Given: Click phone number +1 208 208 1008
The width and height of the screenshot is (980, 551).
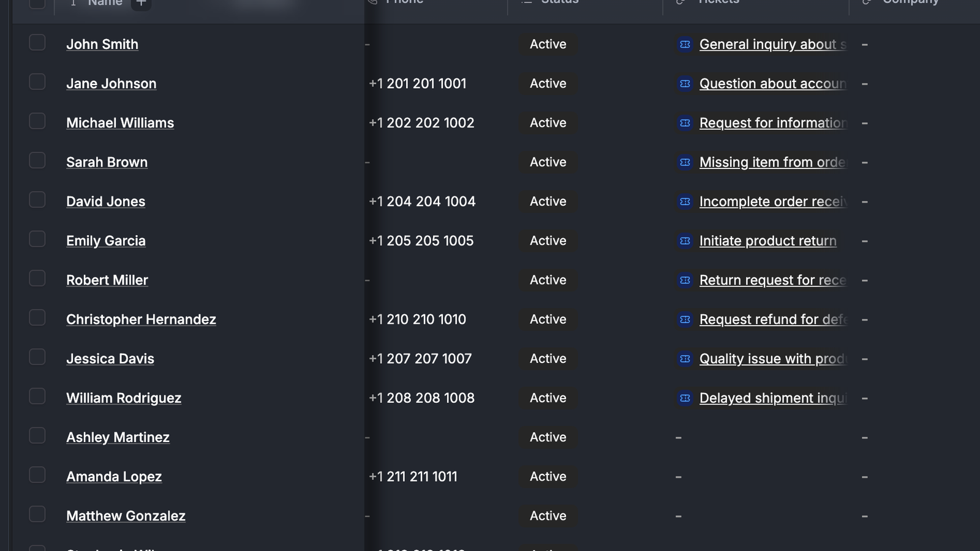Looking at the screenshot, I should (421, 398).
